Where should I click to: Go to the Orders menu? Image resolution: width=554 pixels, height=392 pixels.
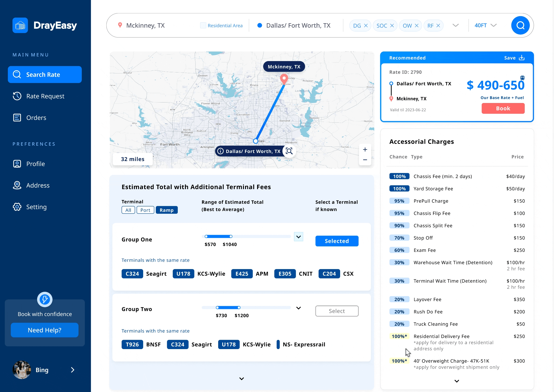36,118
